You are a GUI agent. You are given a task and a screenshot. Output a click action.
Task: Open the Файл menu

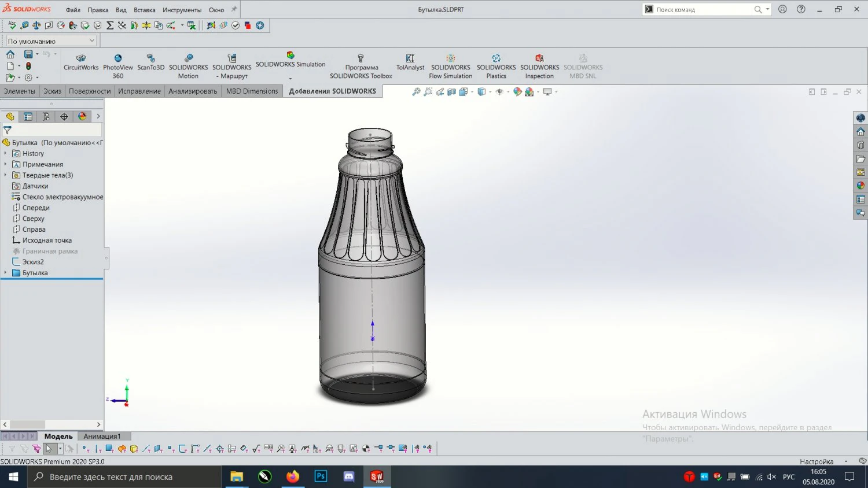[73, 10]
